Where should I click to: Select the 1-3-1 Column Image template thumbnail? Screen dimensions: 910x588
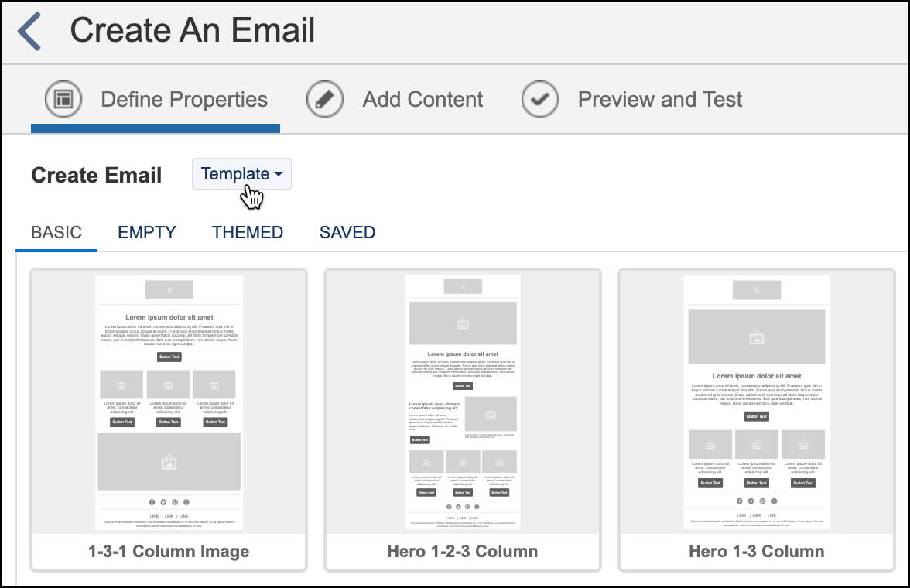pyautogui.click(x=169, y=402)
